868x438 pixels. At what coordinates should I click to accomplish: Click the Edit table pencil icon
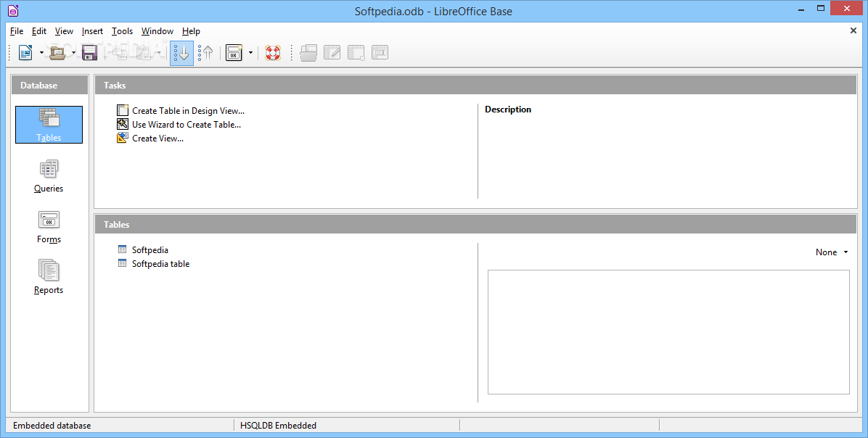click(x=332, y=52)
